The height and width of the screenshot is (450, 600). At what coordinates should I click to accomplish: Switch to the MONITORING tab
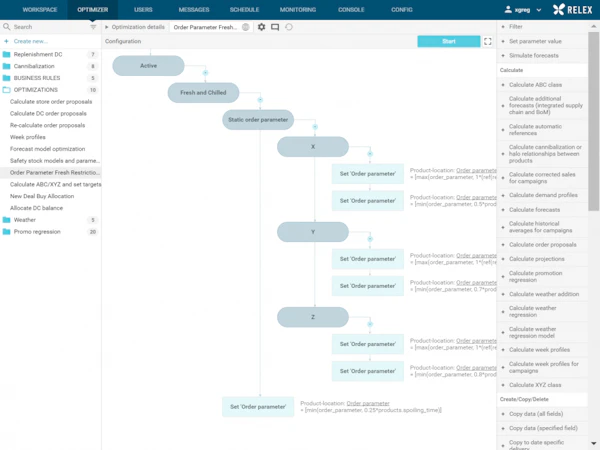[298, 10]
